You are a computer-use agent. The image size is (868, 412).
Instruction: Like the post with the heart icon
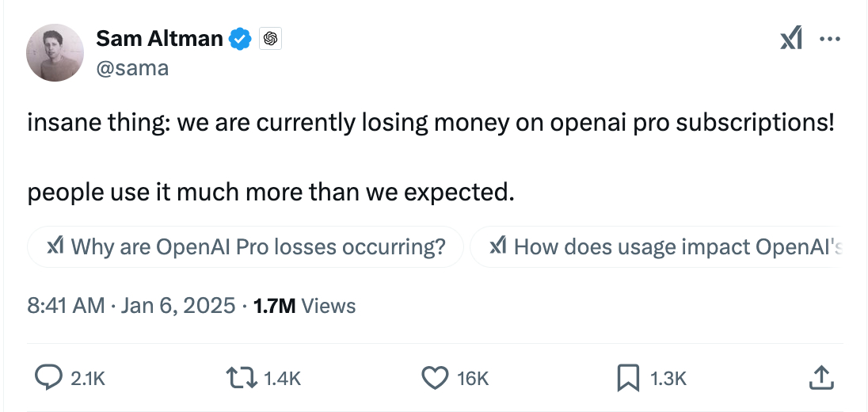tap(435, 378)
